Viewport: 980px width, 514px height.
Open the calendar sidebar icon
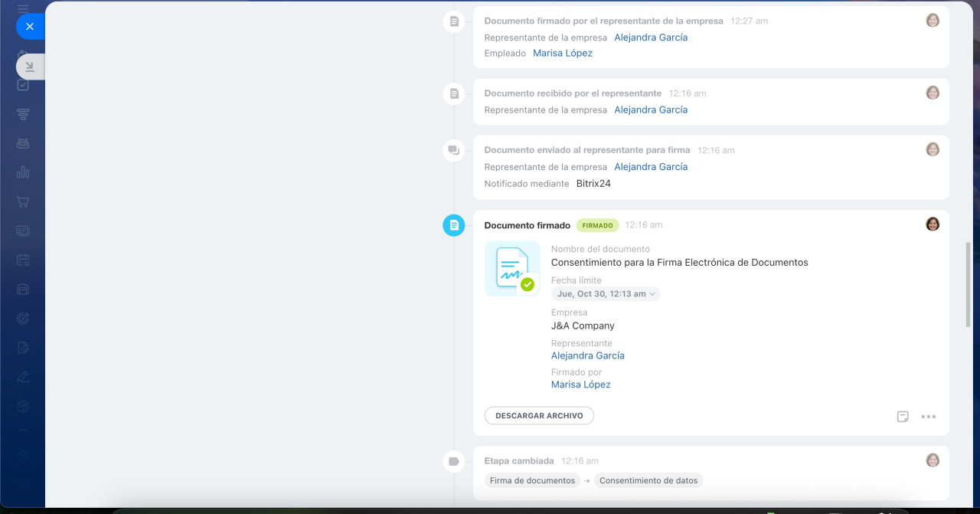[23, 260]
